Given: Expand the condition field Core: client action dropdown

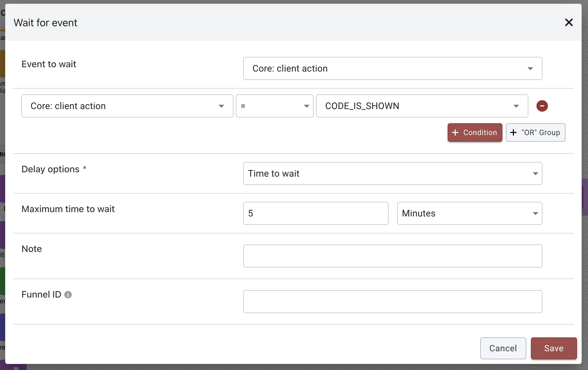Looking at the screenshot, I should [127, 106].
